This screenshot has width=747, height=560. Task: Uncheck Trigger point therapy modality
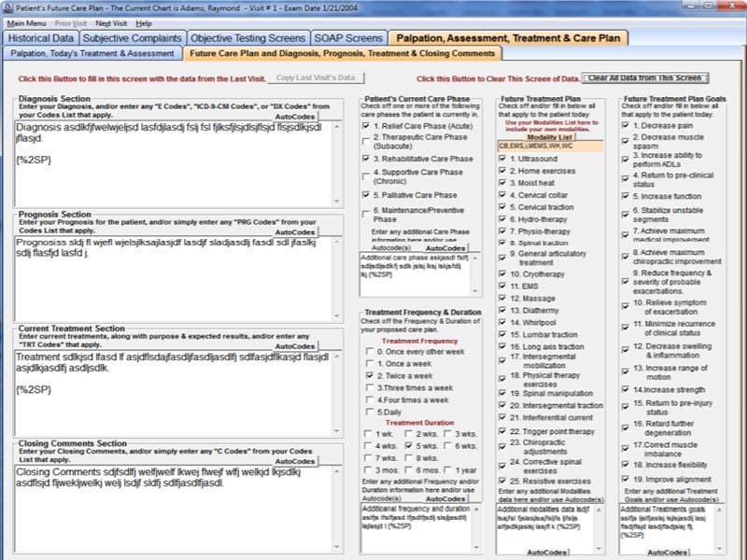502,431
